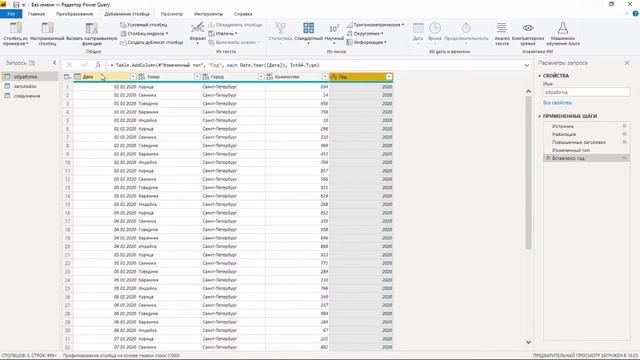Select the соединение query

coord(30,96)
